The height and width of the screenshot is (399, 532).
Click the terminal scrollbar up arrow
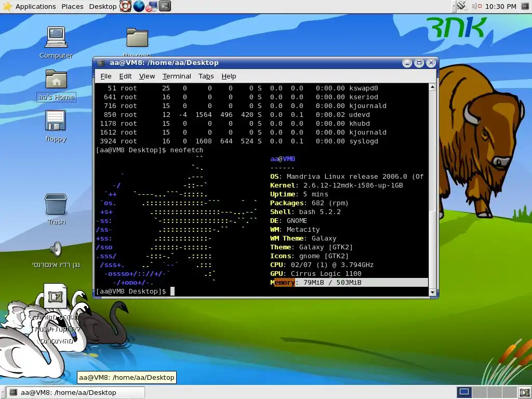tap(432, 87)
